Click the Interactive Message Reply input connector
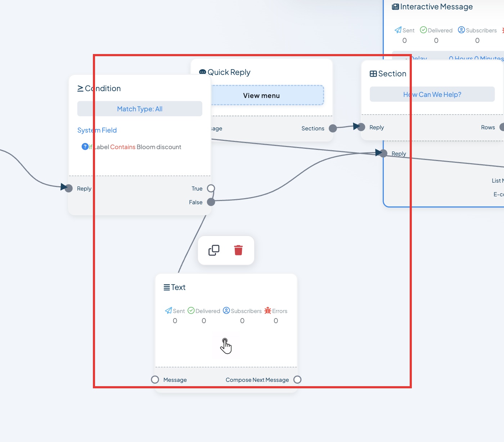Viewport: 504px width, 442px height. pyautogui.click(x=384, y=153)
